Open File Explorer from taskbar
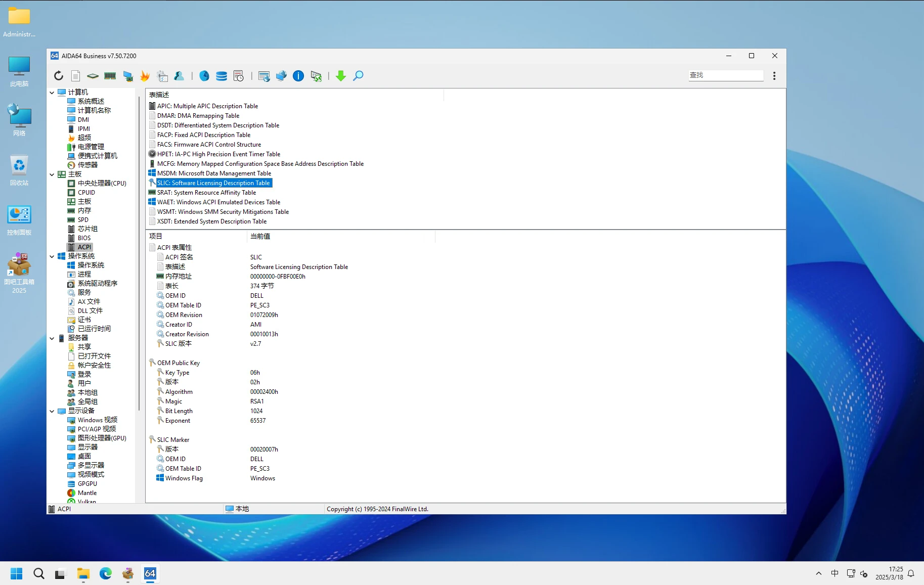The image size is (924, 585). tap(83, 573)
